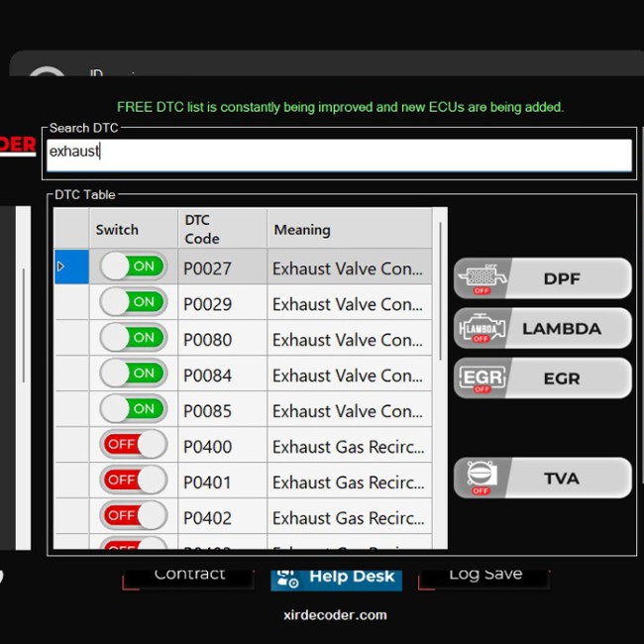644x644 pixels.
Task: Select the P0084 code cell
Action: click(x=222, y=374)
